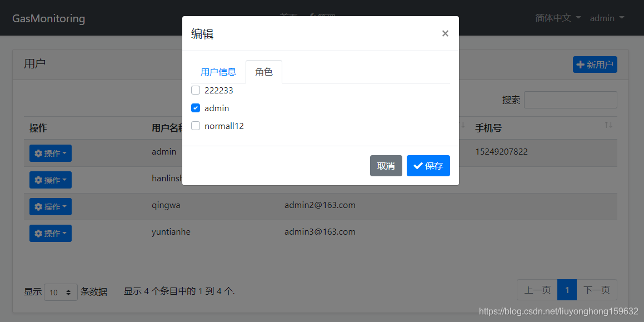Switch to the 用户信息 tab

pyautogui.click(x=218, y=71)
